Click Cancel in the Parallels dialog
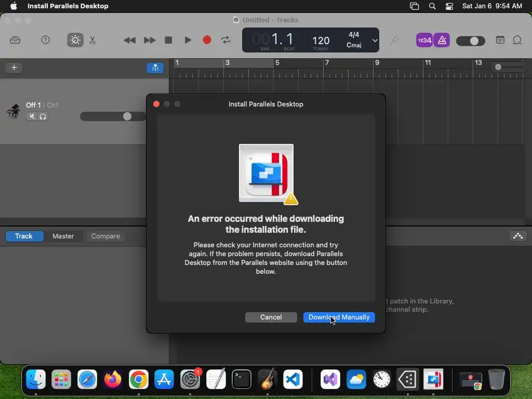The width and height of the screenshot is (532, 399). click(271, 317)
